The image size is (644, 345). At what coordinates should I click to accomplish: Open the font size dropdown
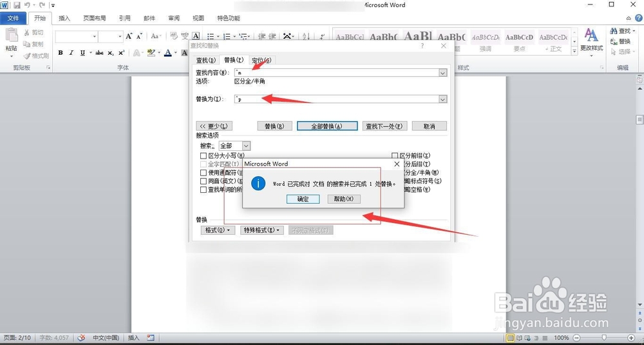point(120,37)
